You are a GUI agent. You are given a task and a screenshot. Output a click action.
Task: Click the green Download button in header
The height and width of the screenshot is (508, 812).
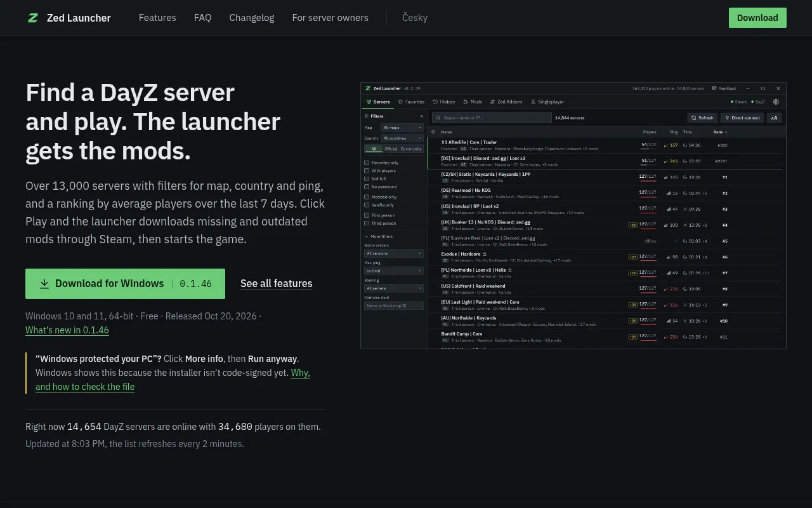(757, 18)
